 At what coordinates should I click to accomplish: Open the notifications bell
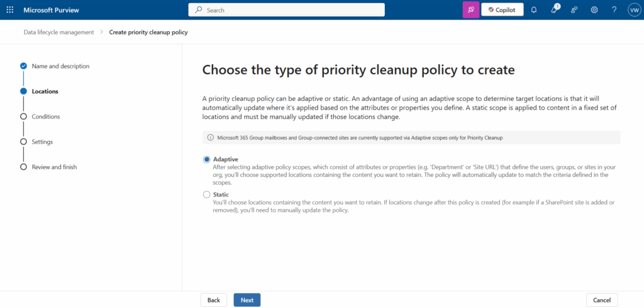click(534, 10)
